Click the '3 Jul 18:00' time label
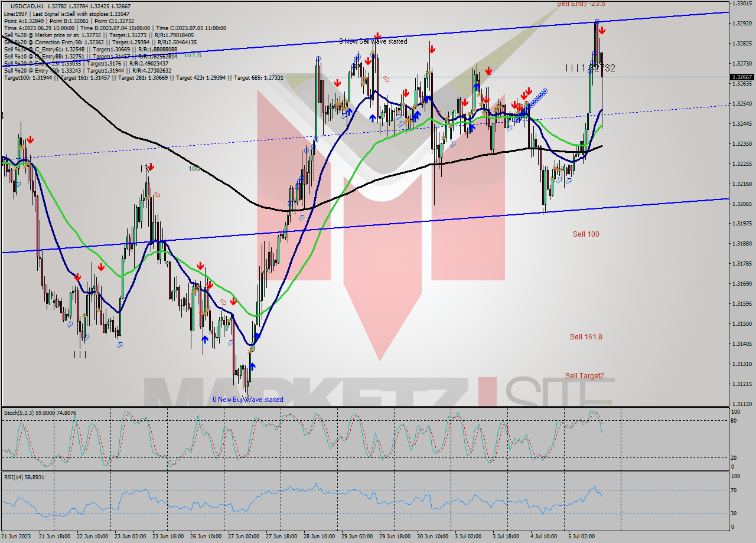This screenshot has width=756, height=543. 507,537
